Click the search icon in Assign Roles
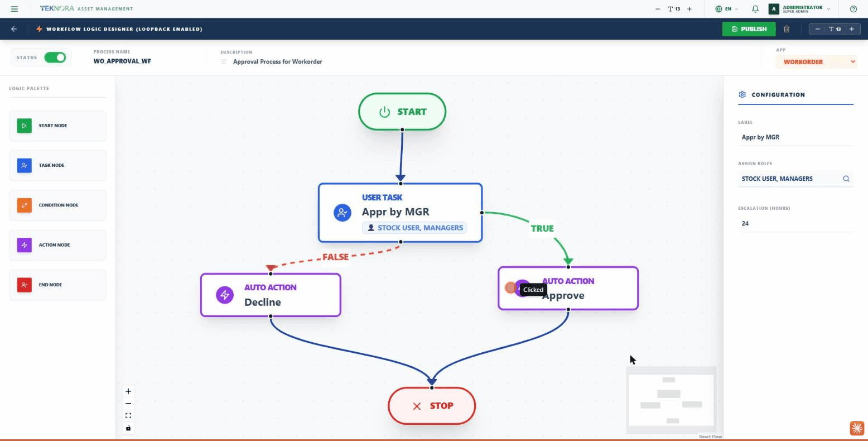The image size is (868, 441). click(x=846, y=179)
